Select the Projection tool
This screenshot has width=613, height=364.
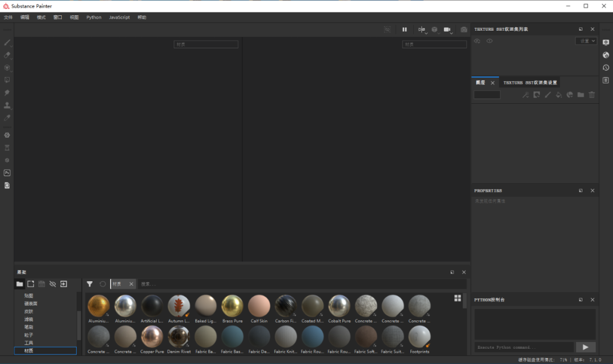click(7, 67)
